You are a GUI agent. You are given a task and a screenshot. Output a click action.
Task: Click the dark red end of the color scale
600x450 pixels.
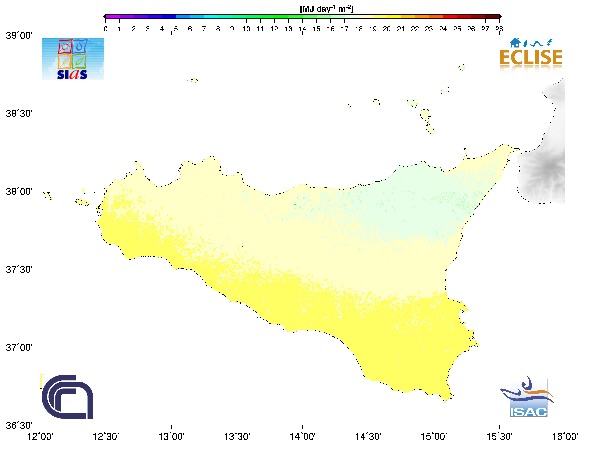(x=493, y=17)
